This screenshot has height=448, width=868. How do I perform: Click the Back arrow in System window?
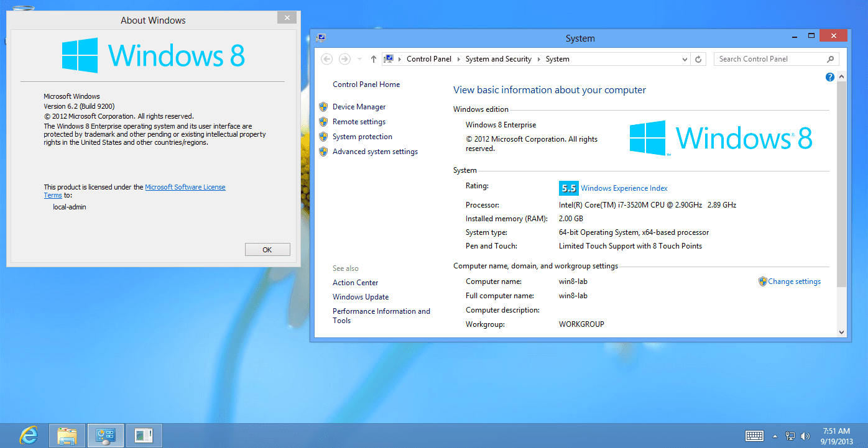(326, 59)
